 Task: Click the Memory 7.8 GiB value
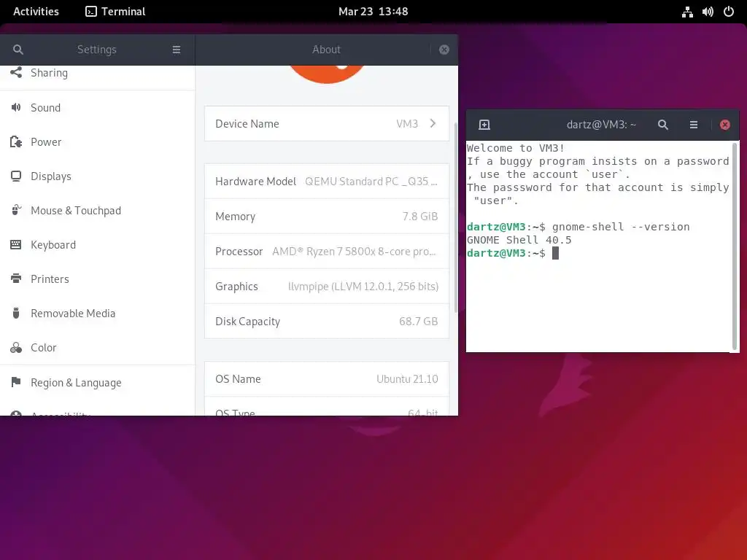(419, 216)
